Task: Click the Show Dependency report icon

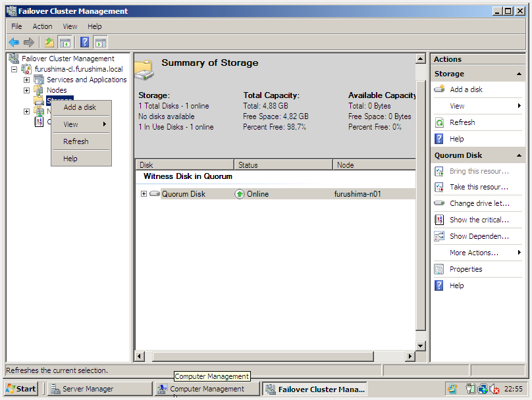Action: click(x=439, y=236)
